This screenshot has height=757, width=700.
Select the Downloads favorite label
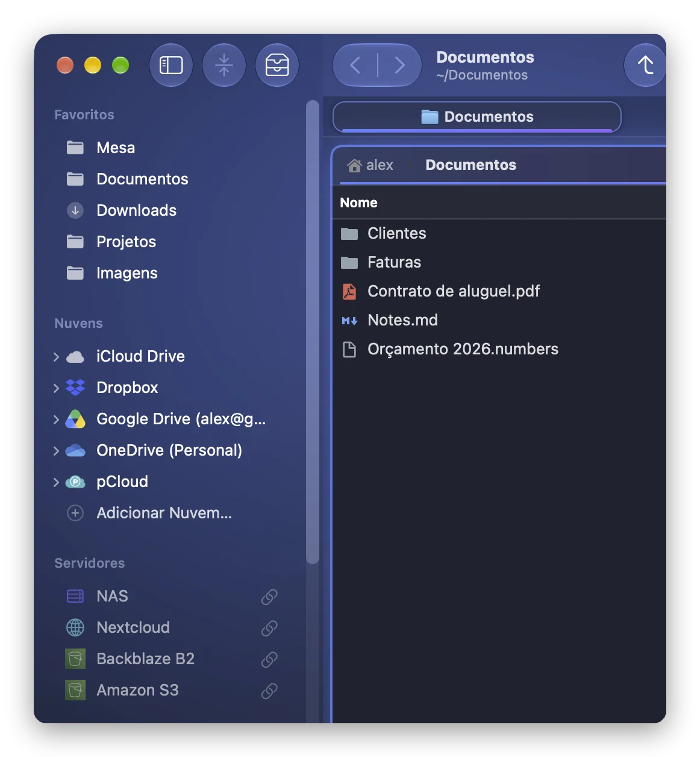[136, 210]
